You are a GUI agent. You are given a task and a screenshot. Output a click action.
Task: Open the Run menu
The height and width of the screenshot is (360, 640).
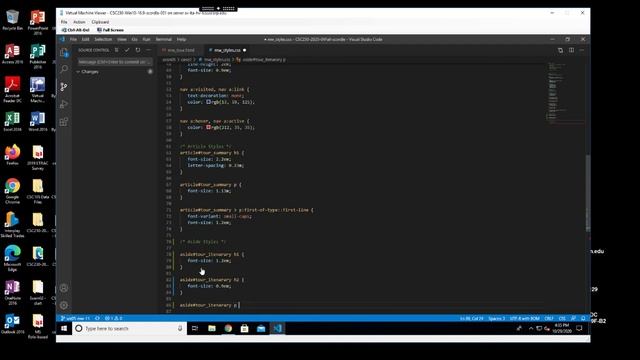pos(146,40)
